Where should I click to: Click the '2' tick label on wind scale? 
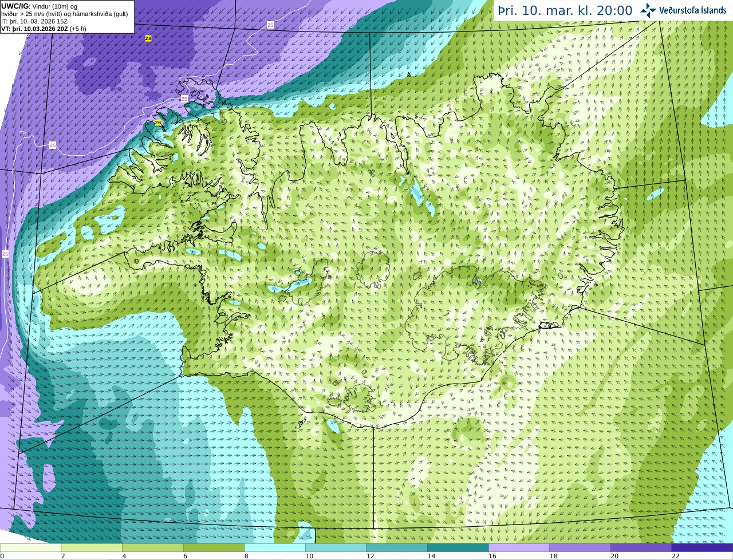click(x=63, y=556)
